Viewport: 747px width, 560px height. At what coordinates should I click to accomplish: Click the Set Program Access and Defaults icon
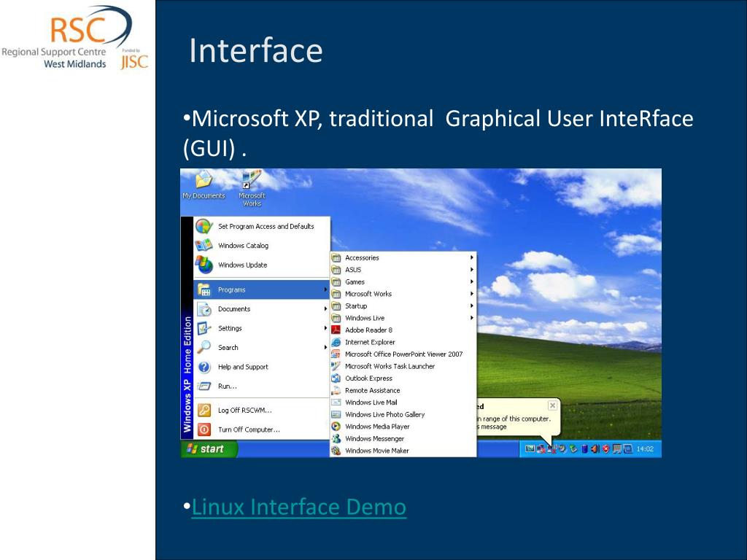tap(204, 226)
